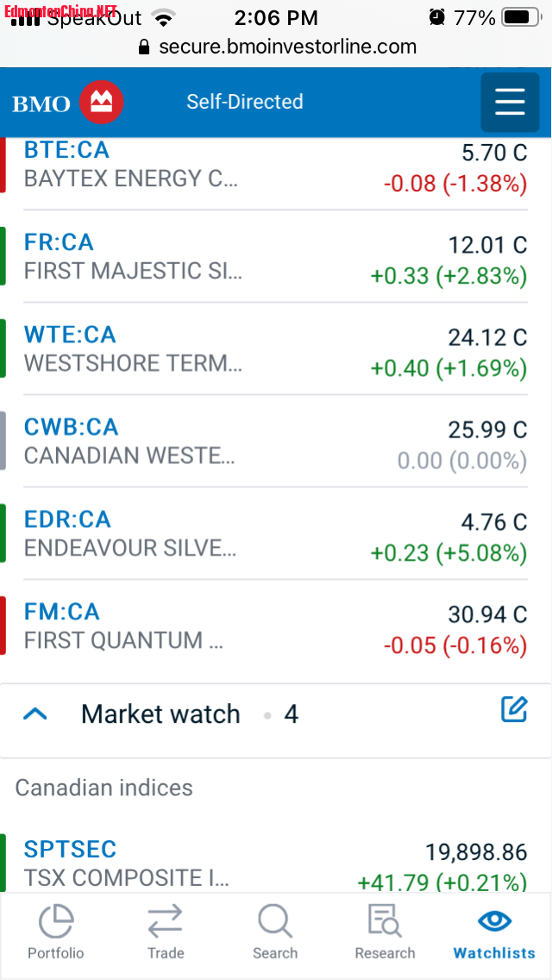The width and height of the screenshot is (552, 980).
Task: Switch to the Research tab
Action: 385,933
